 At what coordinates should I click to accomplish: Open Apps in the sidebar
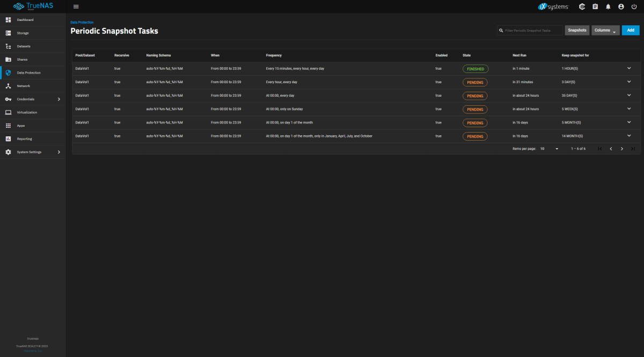[x=33, y=126]
